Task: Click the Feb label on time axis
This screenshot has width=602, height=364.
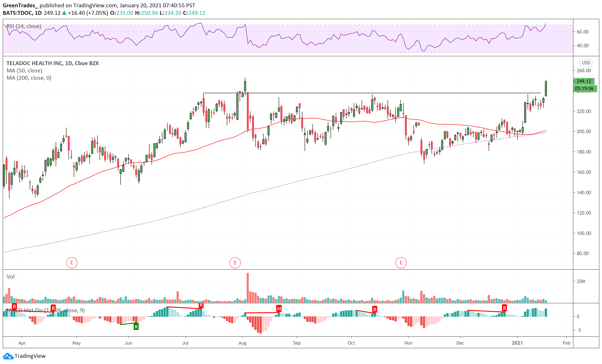Action: 567,343
